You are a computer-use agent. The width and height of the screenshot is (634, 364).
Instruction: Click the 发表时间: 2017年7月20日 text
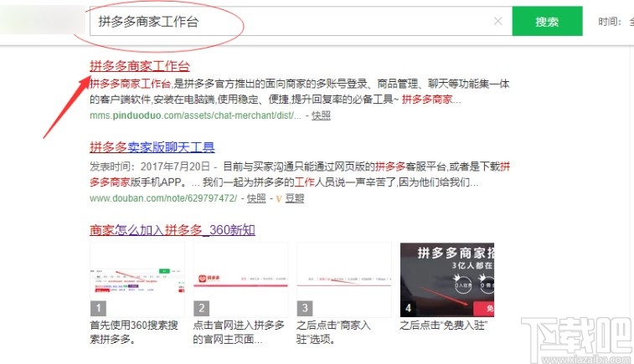pos(150,167)
